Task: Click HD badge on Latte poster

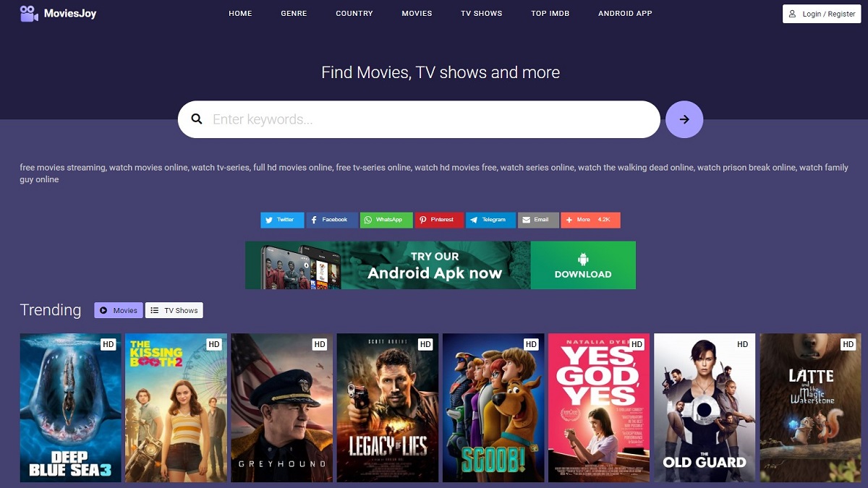Action: point(848,344)
